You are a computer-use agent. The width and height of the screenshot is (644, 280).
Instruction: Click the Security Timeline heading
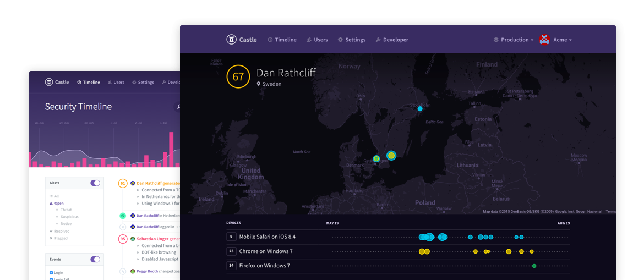pos(78,107)
